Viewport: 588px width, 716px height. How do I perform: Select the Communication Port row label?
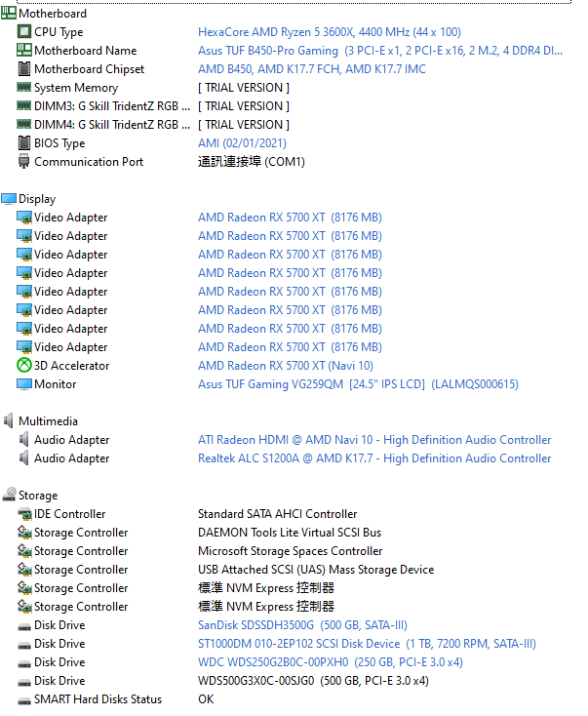click(x=89, y=162)
